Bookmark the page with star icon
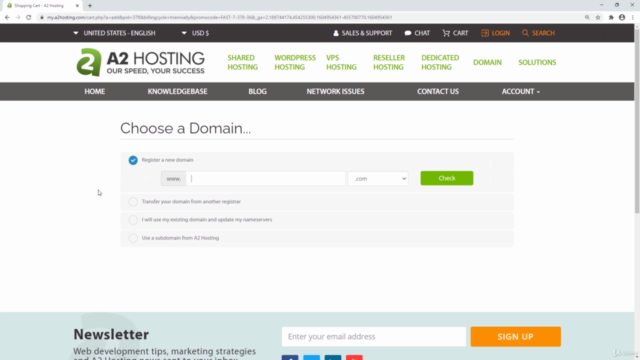The image size is (640, 360). (x=598, y=18)
